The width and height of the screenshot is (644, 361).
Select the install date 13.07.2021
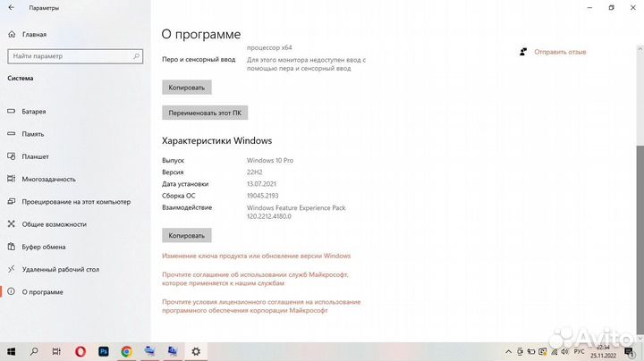click(x=261, y=184)
